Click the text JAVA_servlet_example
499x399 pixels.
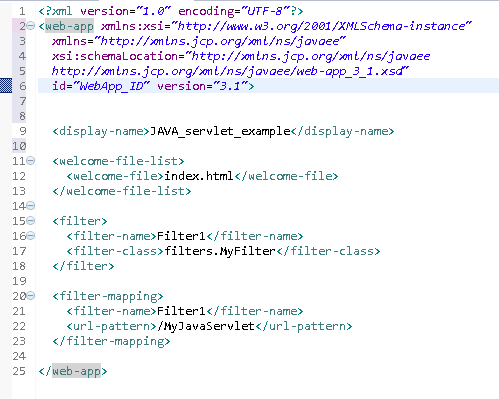220,131
